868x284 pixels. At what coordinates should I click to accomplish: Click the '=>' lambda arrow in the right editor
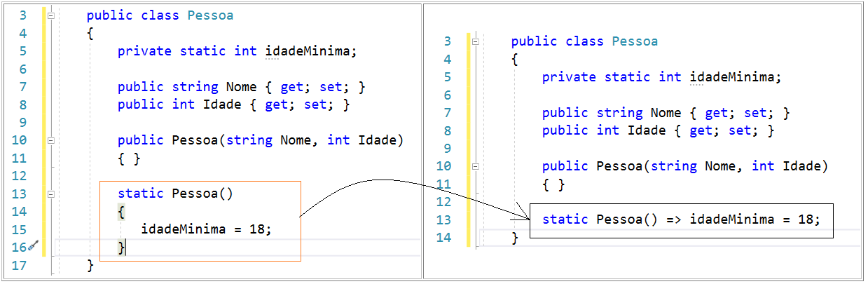coord(674,219)
